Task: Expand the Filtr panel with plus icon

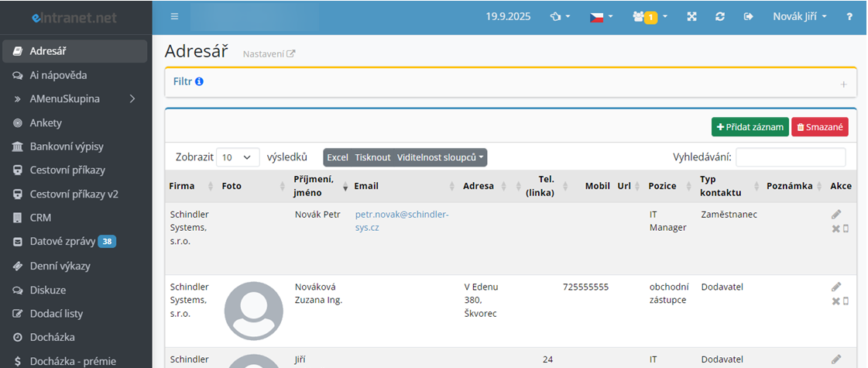Action: pyautogui.click(x=844, y=84)
